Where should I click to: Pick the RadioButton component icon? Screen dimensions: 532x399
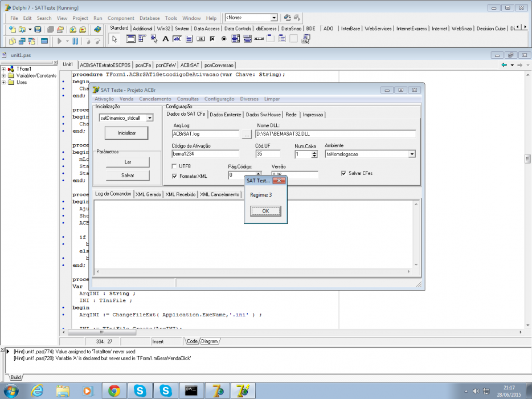(224, 39)
